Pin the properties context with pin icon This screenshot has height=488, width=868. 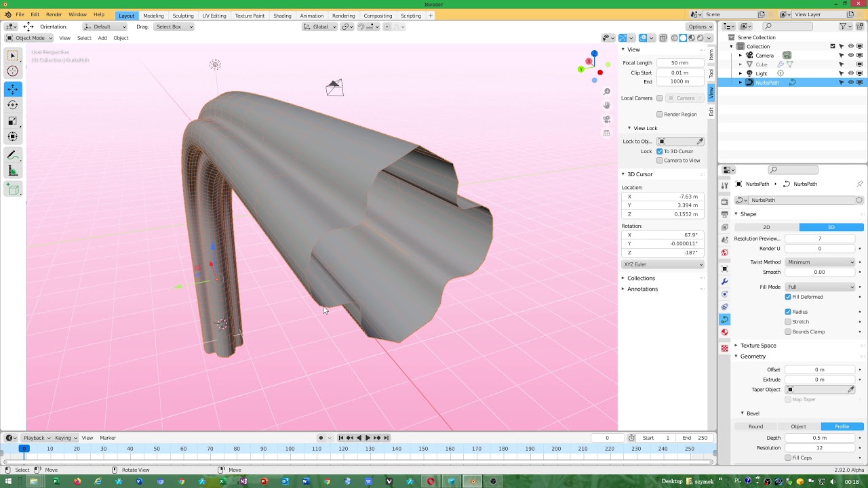point(860,184)
